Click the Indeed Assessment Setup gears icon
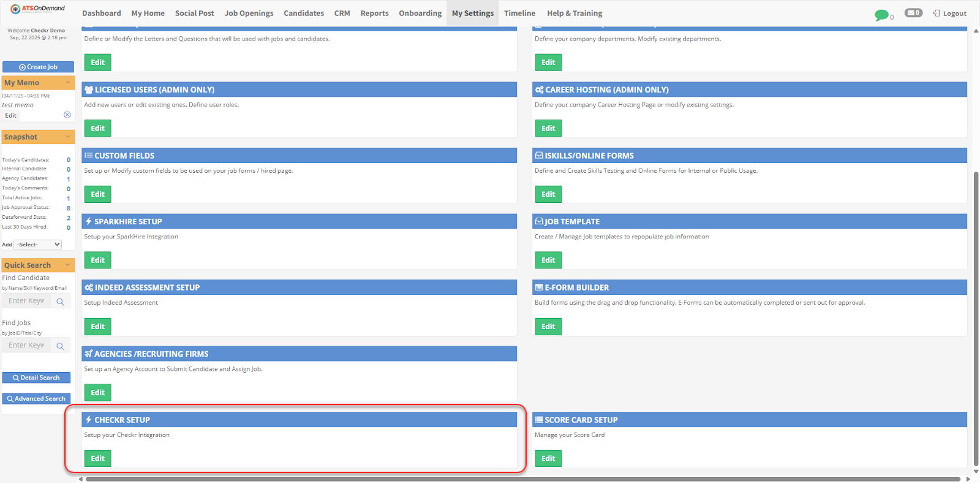 click(x=89, y=287)
